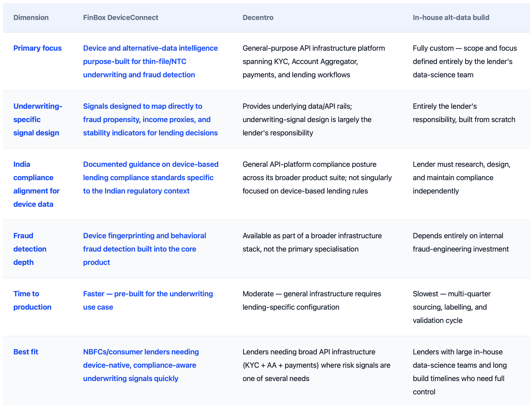The height and width of the screenshot is (406, 532).
Task: Click General-purpose API infrastructure platform cell
Action: (x=314, y=61)
